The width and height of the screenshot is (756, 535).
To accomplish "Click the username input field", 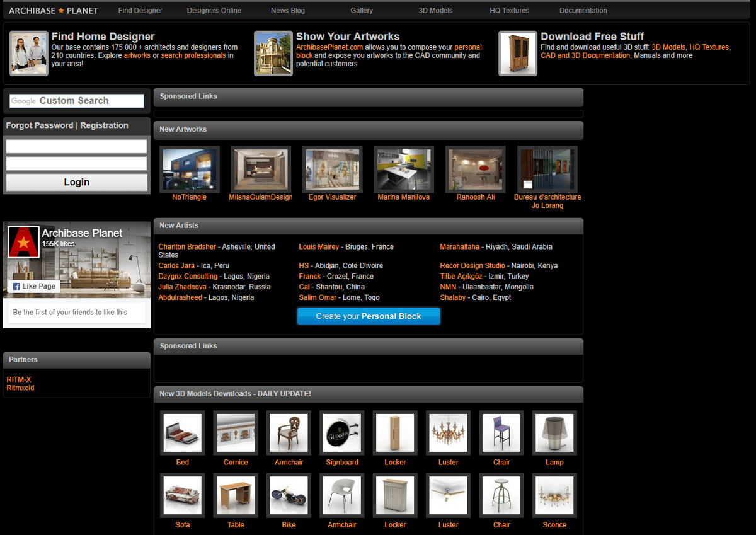I will click(x=76, y=146).
